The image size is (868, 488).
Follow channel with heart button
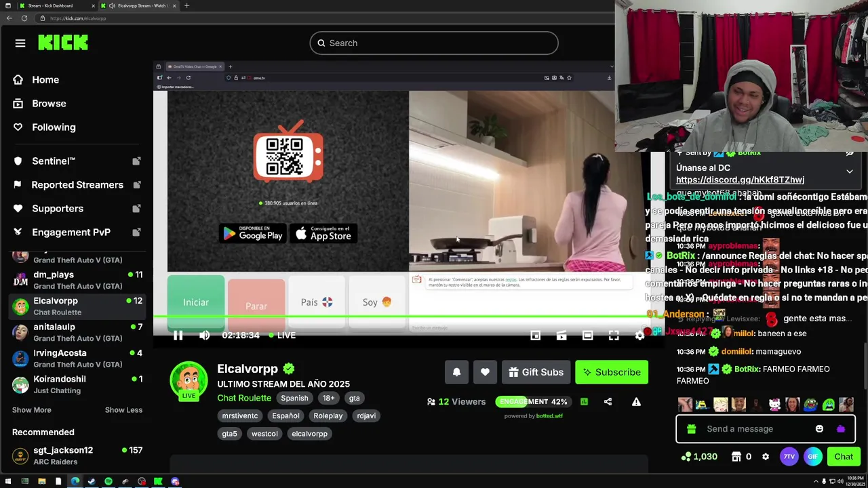coord(485,372)
